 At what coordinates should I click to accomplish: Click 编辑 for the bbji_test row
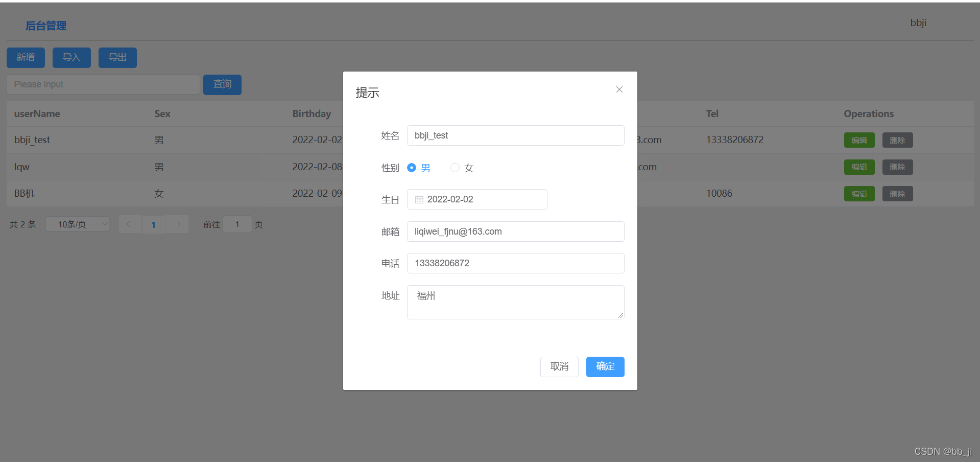[x=859, y=140]
